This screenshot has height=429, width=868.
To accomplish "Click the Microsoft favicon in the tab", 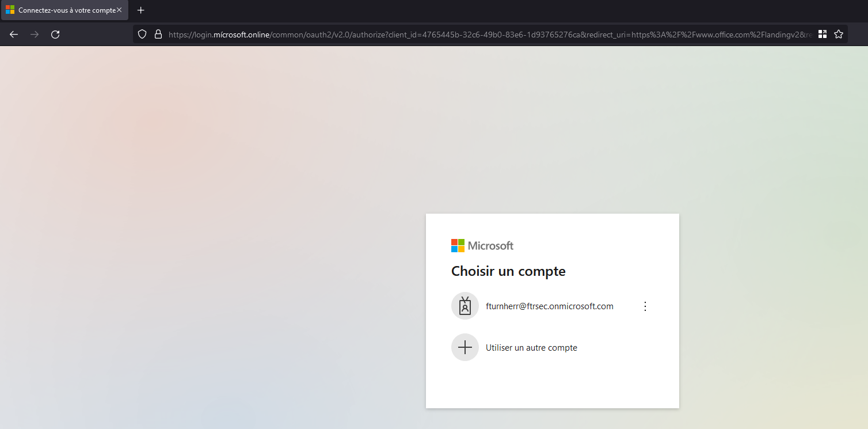I will pos(10,10).
